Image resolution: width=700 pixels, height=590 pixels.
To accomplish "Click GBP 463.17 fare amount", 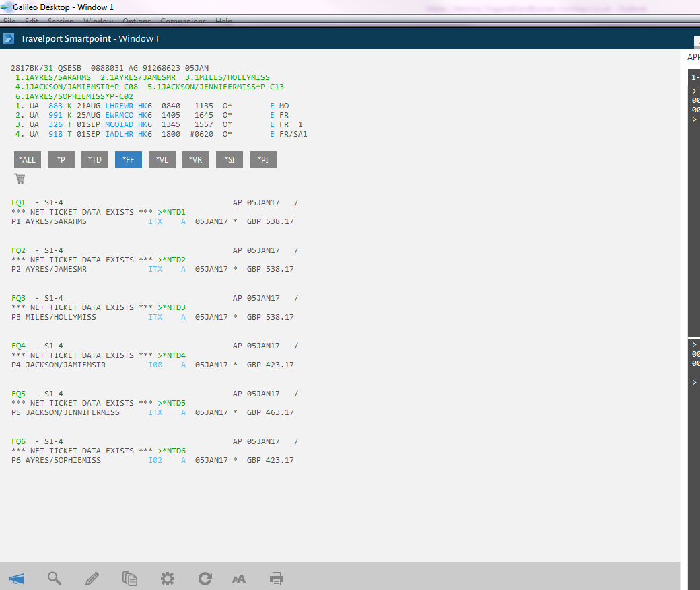I will coord(271,412).
